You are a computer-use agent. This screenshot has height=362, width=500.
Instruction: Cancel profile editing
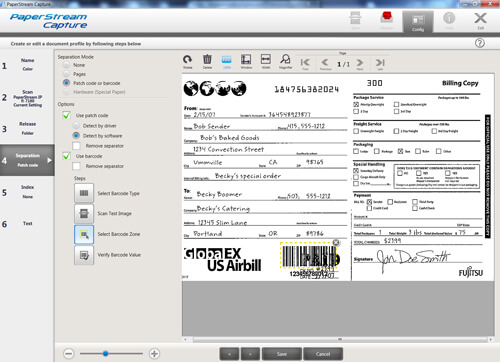[x=323, y=354]
